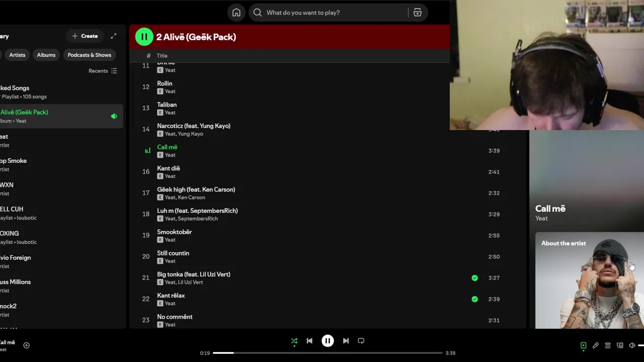Open Ken Carson artist link in row 17
Screen dimensions: 644x362
192,198
